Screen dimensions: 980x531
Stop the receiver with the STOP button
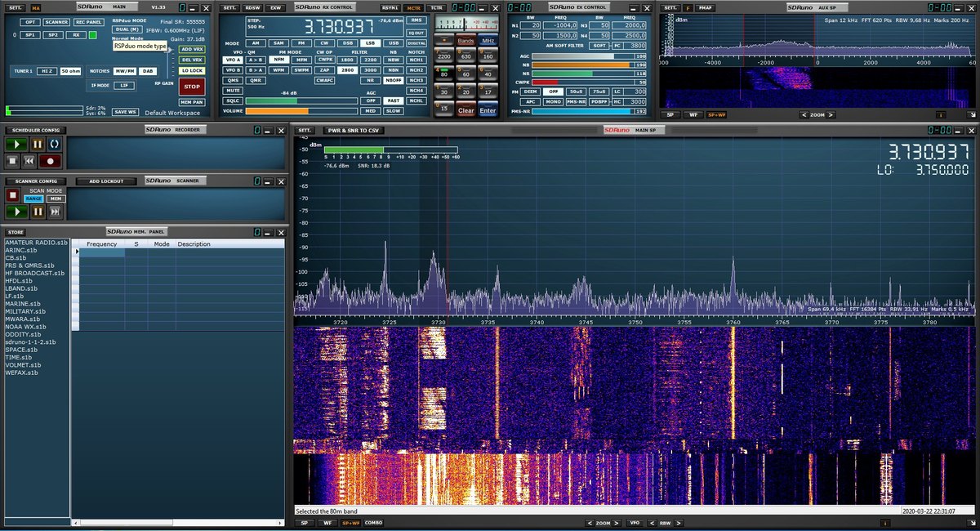191,86
